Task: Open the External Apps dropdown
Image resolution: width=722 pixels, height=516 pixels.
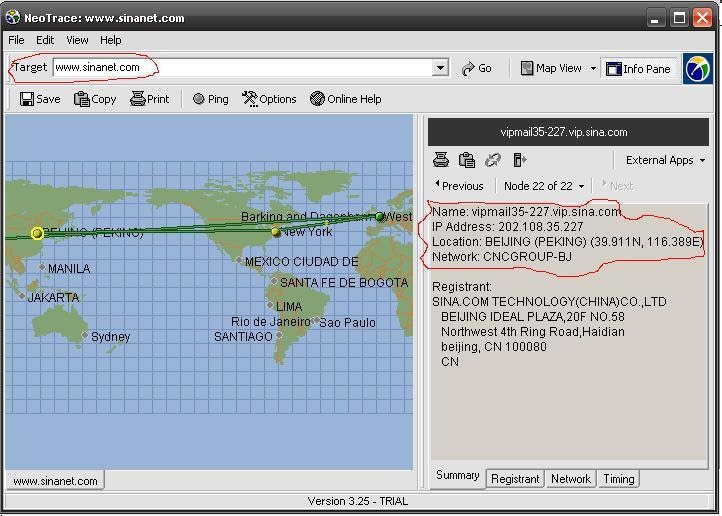Action: 665,160
